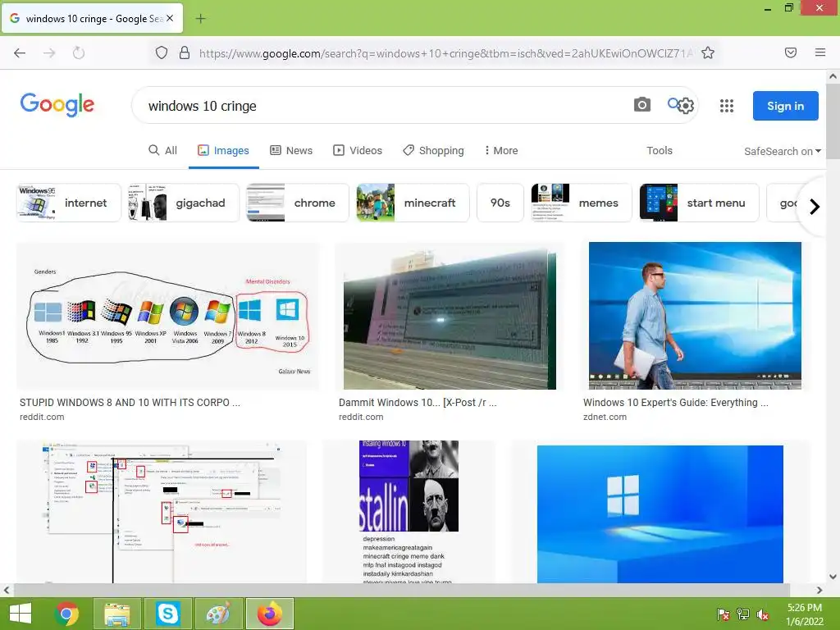Click the magnifier search button
The width and height of the screenshot is (840, 630).
673,103
